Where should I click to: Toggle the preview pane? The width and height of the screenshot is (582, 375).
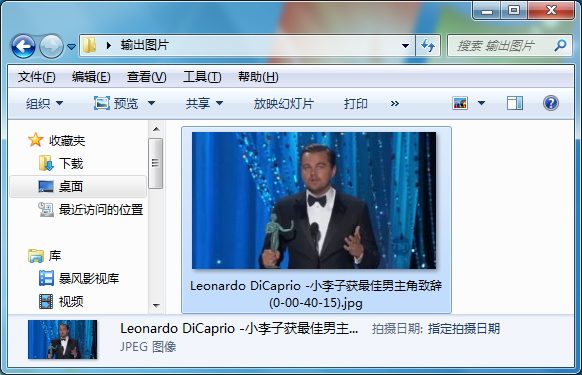[514, 103]
